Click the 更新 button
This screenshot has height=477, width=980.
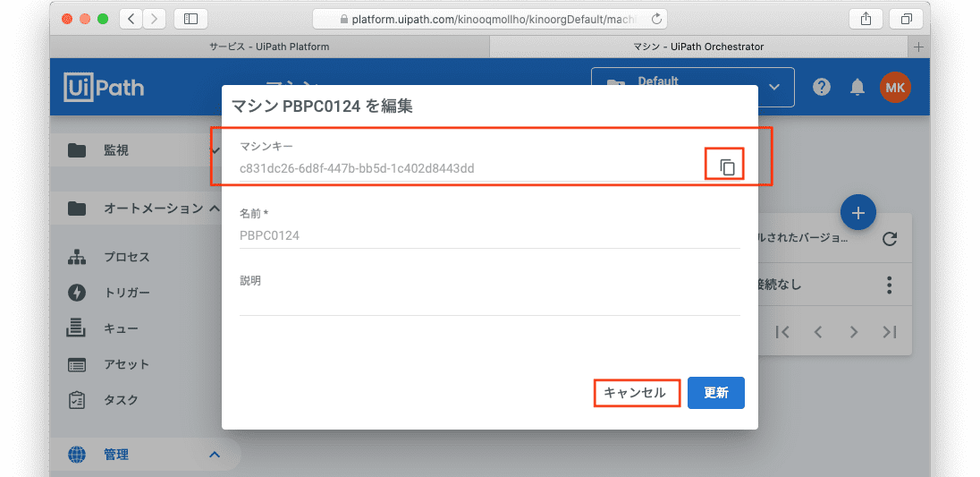(716, 393)
